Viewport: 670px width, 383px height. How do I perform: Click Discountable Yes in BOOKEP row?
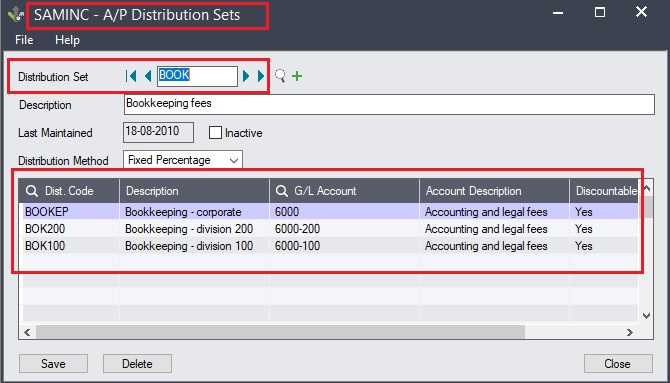(x=604, y=212)
